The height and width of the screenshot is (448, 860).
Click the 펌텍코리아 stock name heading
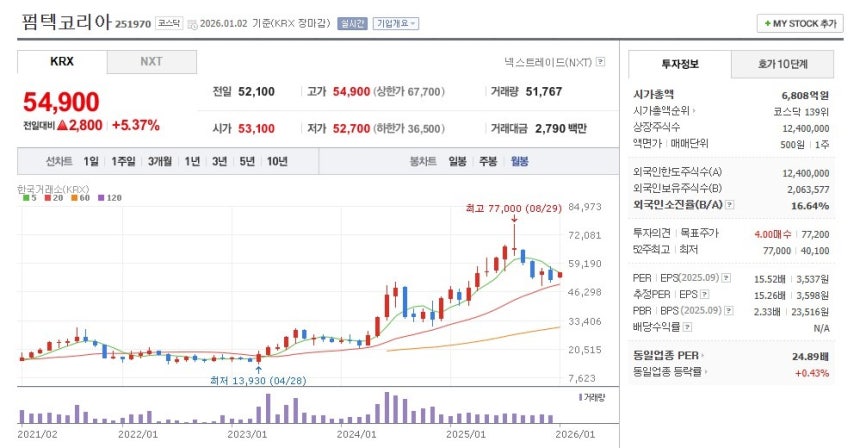coord(66,22)
